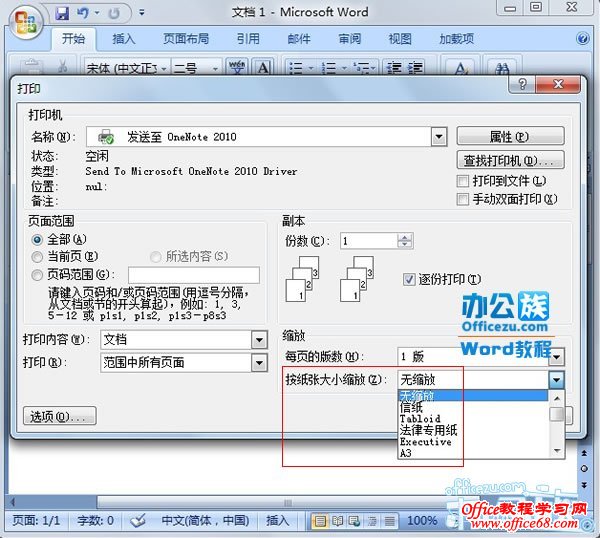Click the numbering list icon
Viewport: 600px width, 538px height.
tap(329, 68)
